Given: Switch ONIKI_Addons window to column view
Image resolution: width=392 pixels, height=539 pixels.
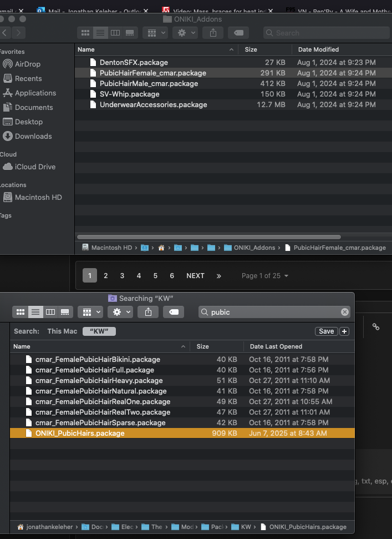Looking at the screenshot, I should point(115,33).
